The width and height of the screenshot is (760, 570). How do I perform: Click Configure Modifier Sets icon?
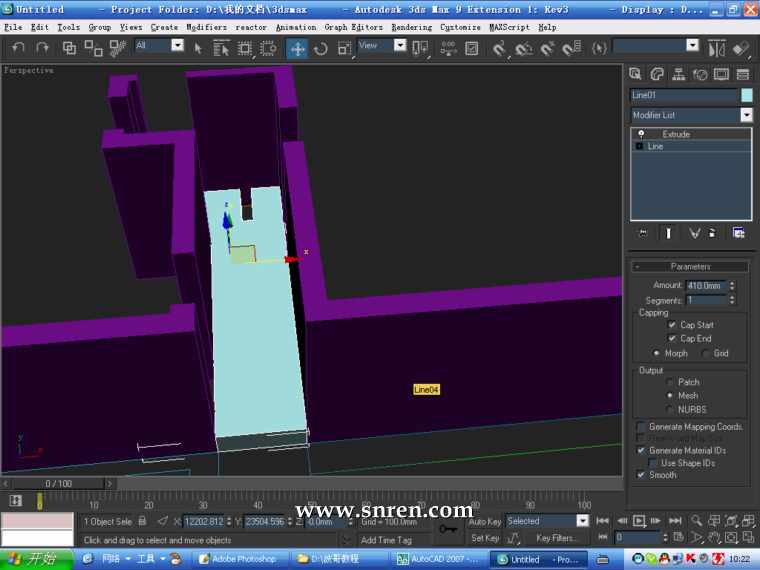[x=738, y=233]
